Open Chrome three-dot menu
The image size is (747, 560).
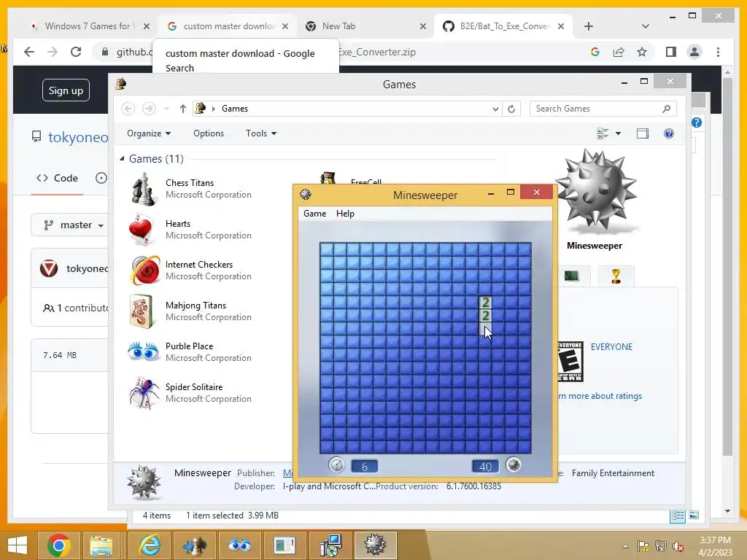coord(718,52)
